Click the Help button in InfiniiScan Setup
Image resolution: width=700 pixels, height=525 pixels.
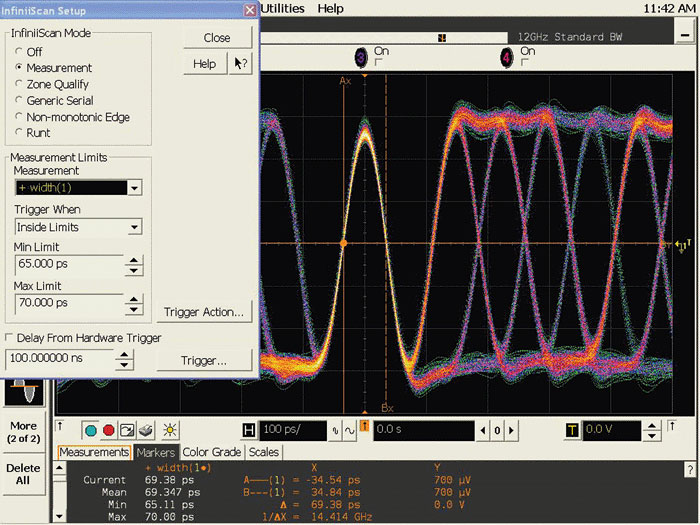(x=204, y=64)
